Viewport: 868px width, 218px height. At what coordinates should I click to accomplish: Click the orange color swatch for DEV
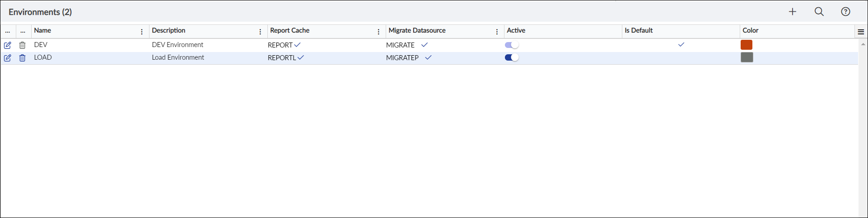pyautogui.click(x=747, y=45)
